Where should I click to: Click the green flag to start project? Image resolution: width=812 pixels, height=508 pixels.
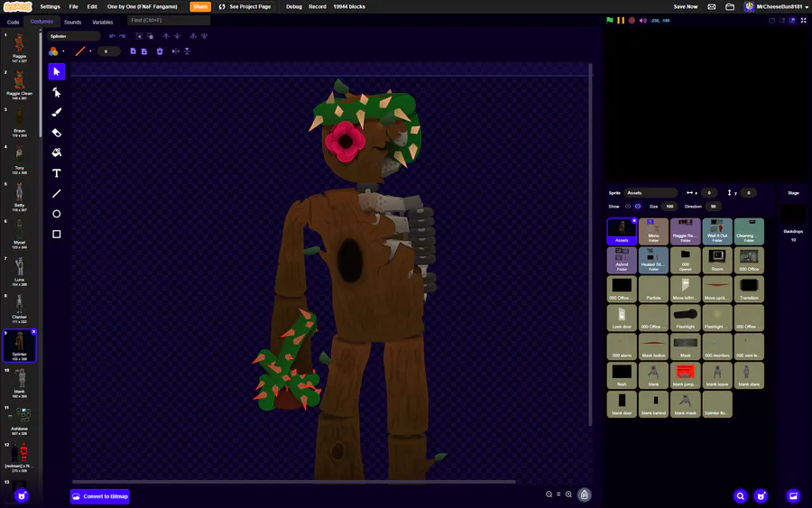point(610,20)
